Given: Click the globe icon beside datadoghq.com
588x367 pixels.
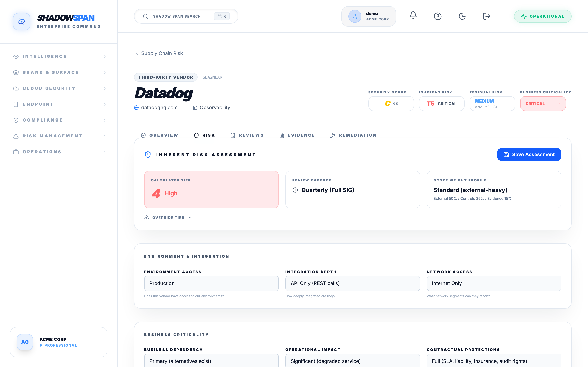Looking at the screenshot, I should click(136, 107).
